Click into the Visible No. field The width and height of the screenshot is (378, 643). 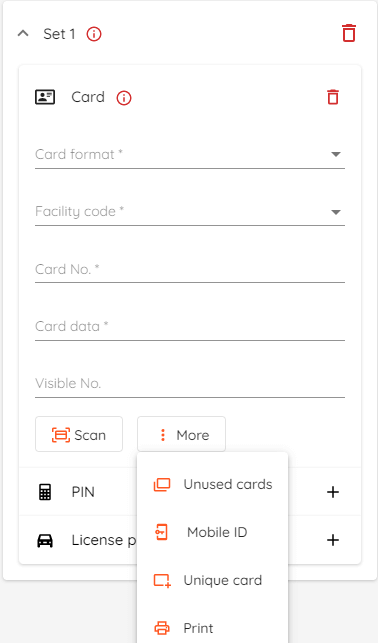(x=190, y=383)
